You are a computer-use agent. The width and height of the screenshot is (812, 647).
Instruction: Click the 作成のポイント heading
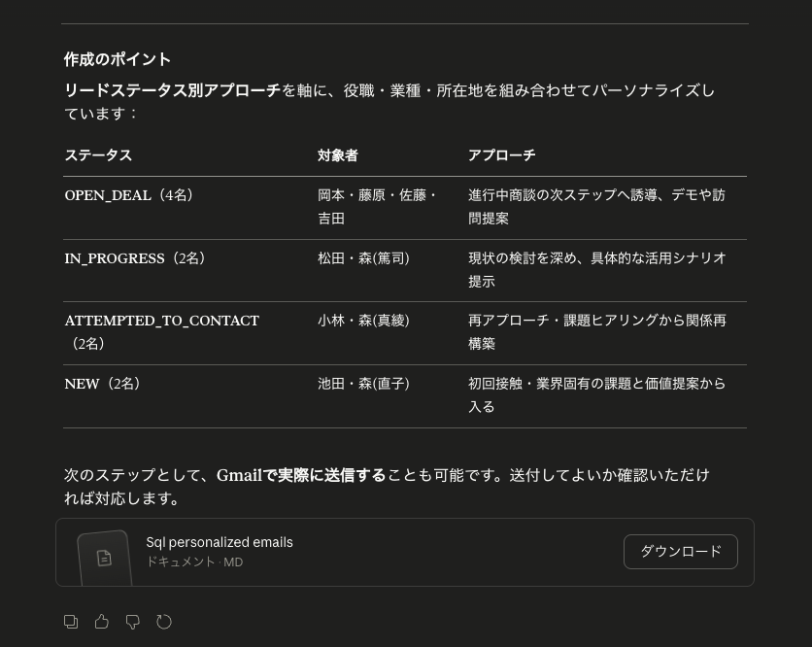point(117,59)
